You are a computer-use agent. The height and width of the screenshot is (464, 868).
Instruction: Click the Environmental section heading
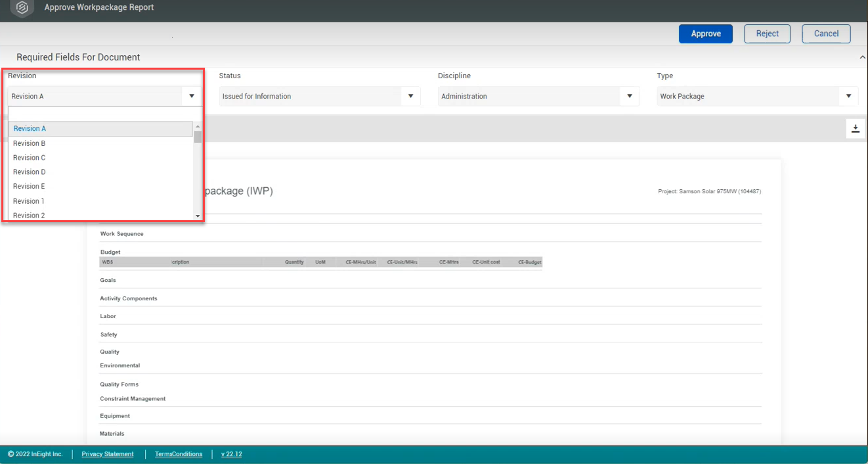120,365
